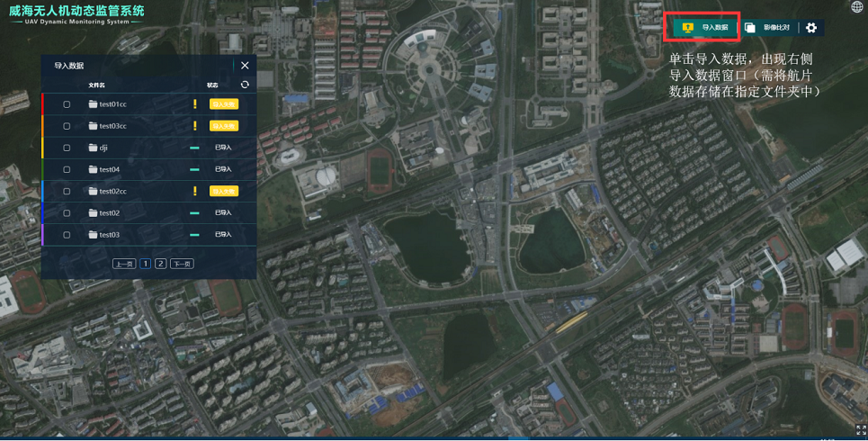Go to page 2 of file list
The height and width of the screenshot is (441, 868).
pyautogui.click(x=160, y=264)
